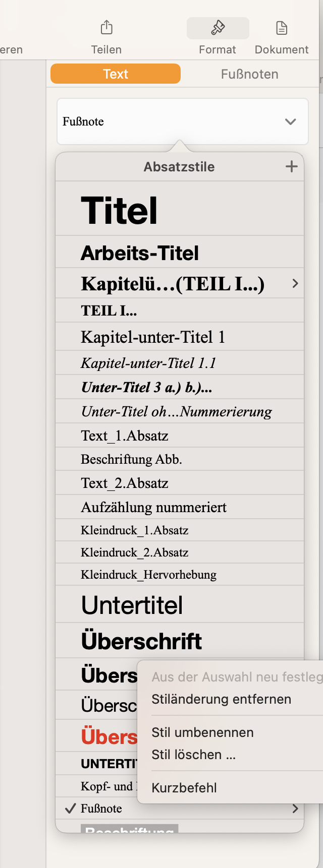Select the Kapitel-unter-Titel 1 style
Screen dimensions: 323x868
(x=153, y=337)
